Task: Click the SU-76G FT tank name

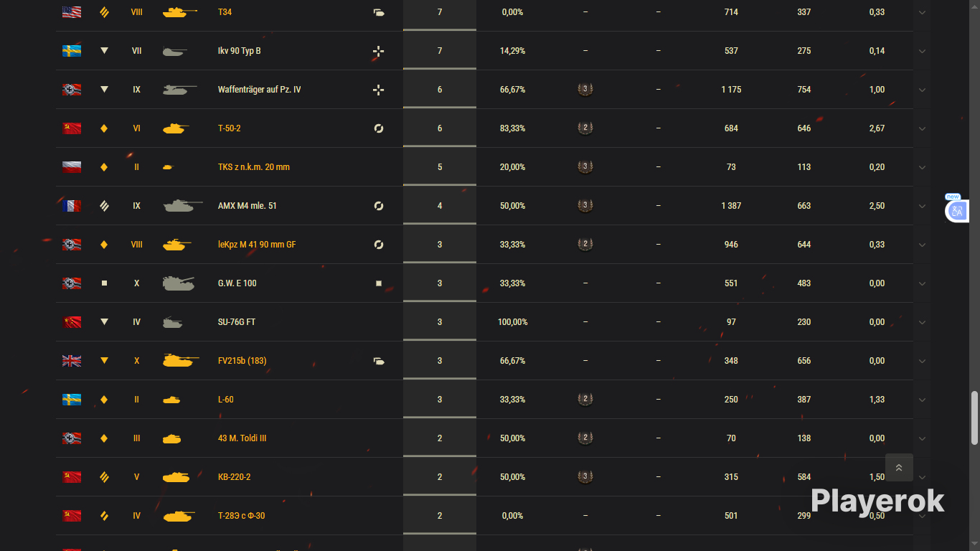Action: pos(237,322)
